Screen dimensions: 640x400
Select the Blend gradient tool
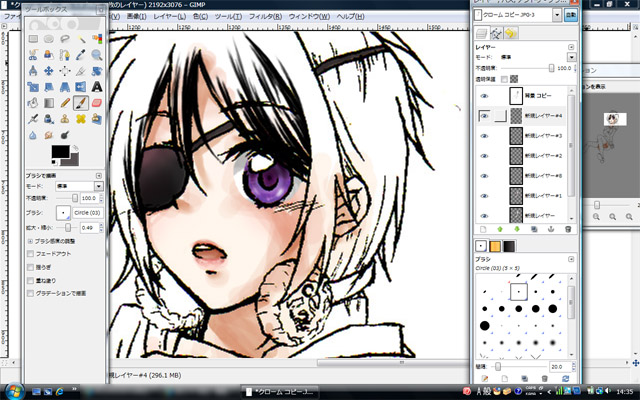click(49, 102)
